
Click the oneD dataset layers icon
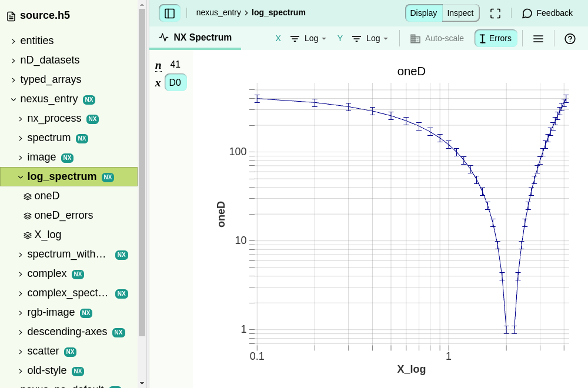[28, 196]
